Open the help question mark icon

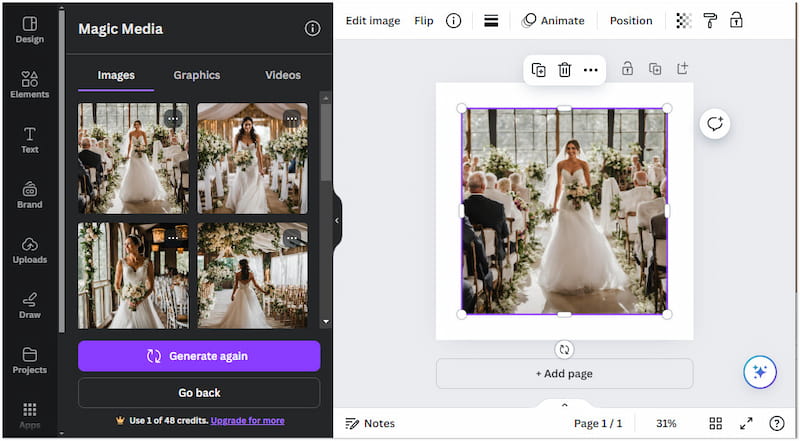coord(776,423)
